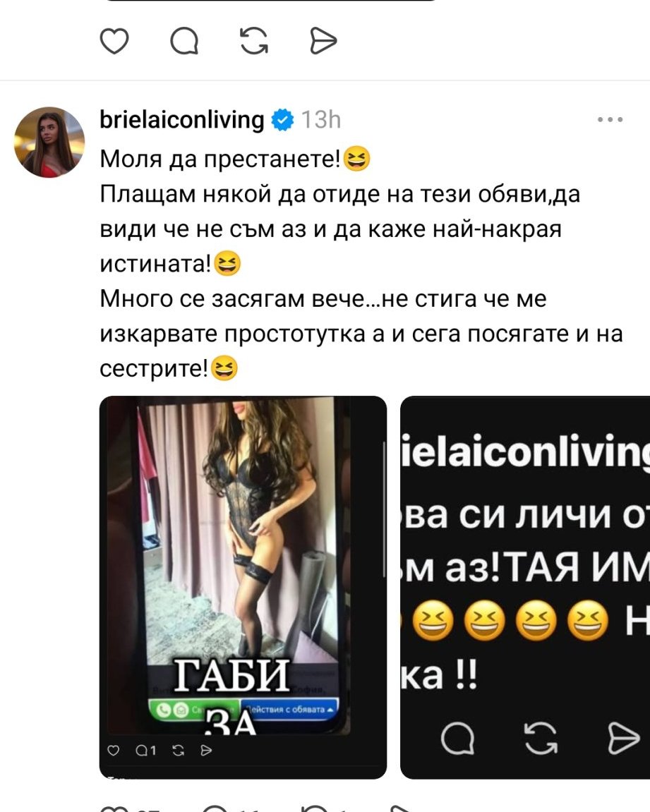Open brielaiconliving profile picture

point(49,143)
